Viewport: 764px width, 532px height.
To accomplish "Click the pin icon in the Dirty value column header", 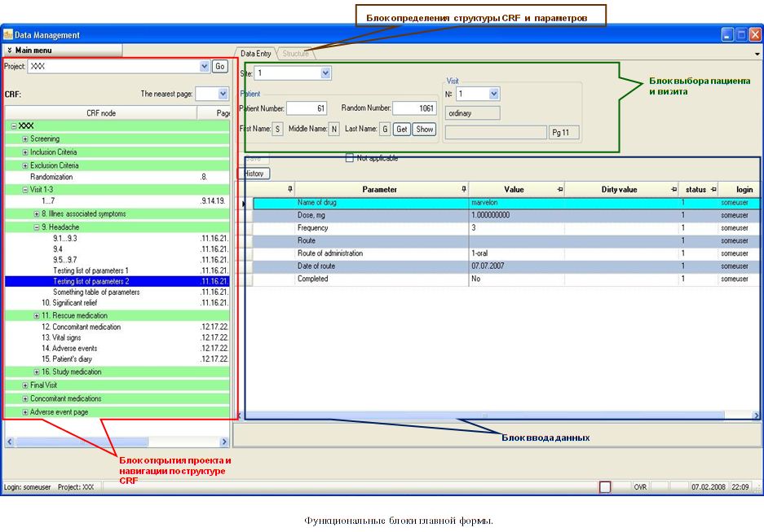I will pyautogui.click(x=673, y=188).
